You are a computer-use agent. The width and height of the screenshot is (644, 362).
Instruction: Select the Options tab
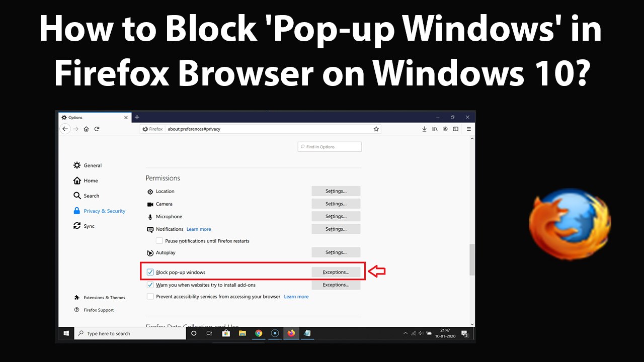coord(95,117)
